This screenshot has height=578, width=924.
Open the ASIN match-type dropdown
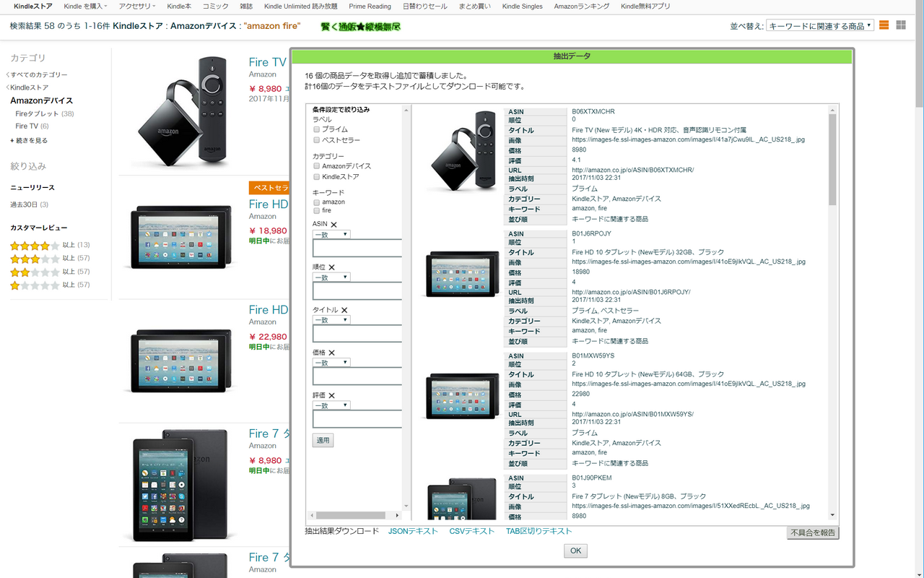coord(331,234)
